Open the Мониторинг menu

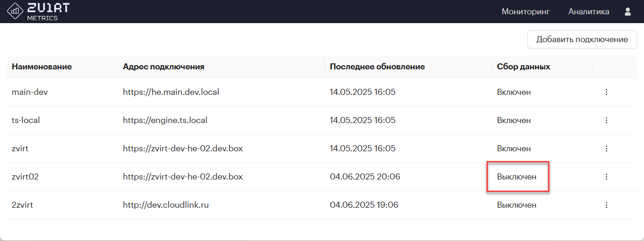tap(526, 12)
